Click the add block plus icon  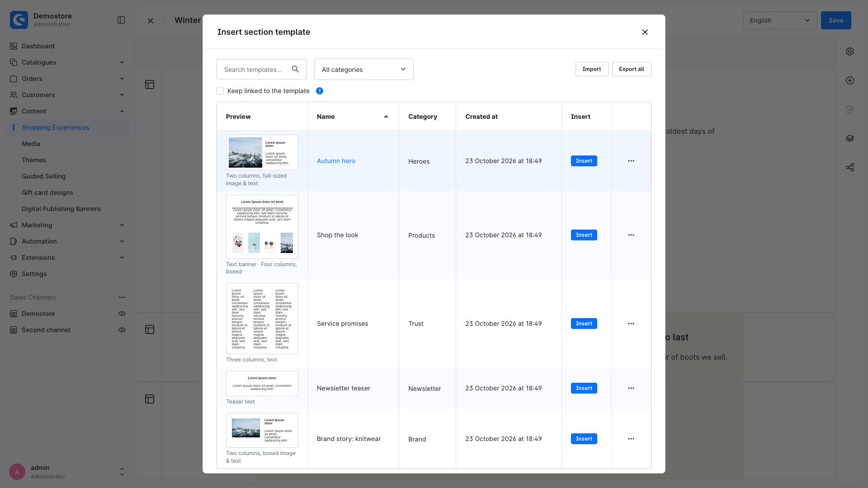coord(850,80)
